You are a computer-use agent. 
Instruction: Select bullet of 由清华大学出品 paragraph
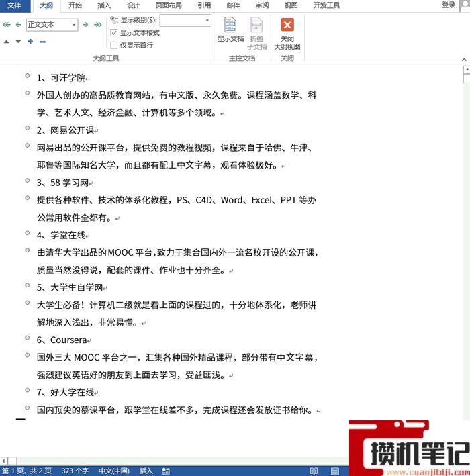pyautogui.click(x=28, y=250)
